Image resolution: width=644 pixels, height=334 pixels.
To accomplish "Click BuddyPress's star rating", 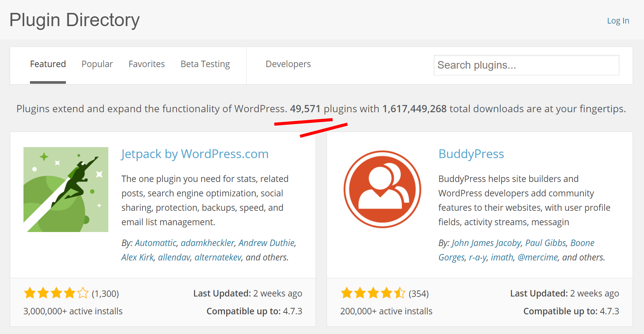I will click(x=373, y=293).
